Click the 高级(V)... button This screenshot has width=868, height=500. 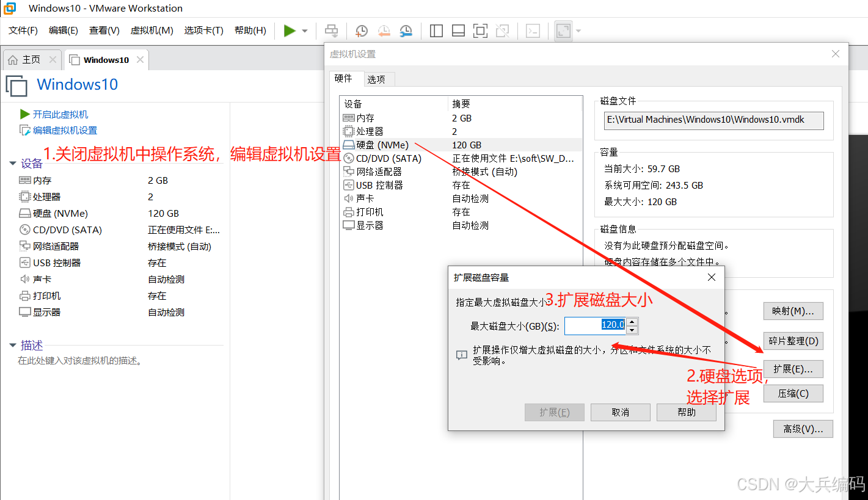(x=803, y=429)
